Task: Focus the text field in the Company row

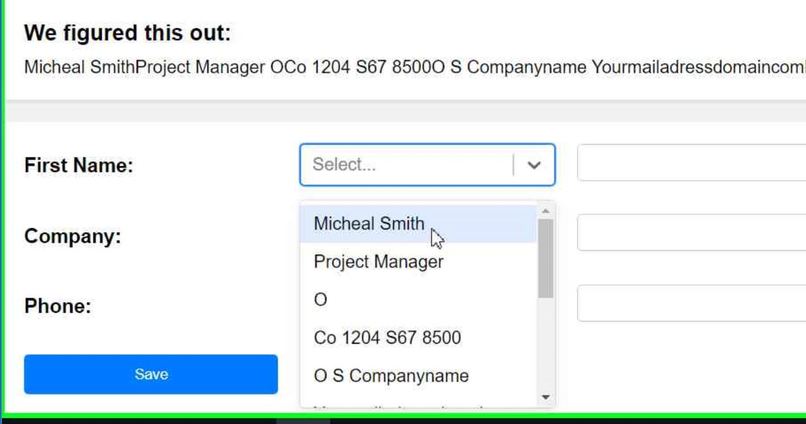Action: pyautogui.click(x=691, y=232)
